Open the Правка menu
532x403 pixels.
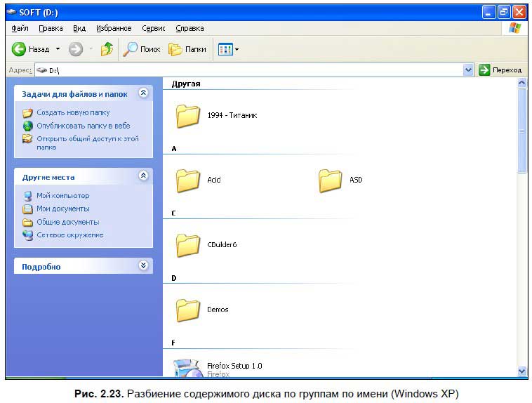click(x=51, y=29)
